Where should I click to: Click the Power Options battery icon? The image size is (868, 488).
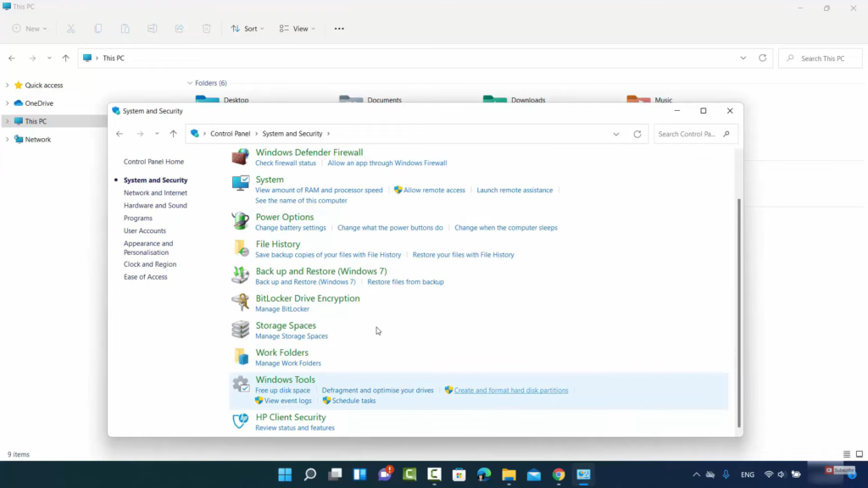point(241,221)
